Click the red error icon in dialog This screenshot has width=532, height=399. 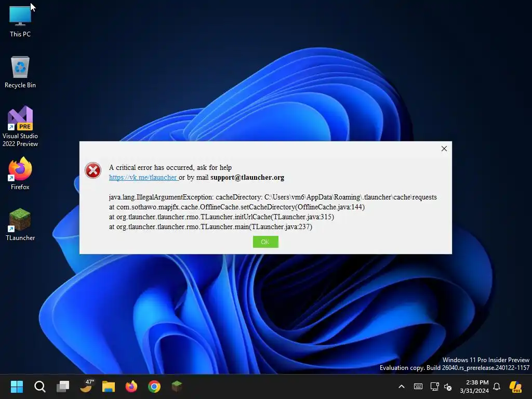point(93,170)
